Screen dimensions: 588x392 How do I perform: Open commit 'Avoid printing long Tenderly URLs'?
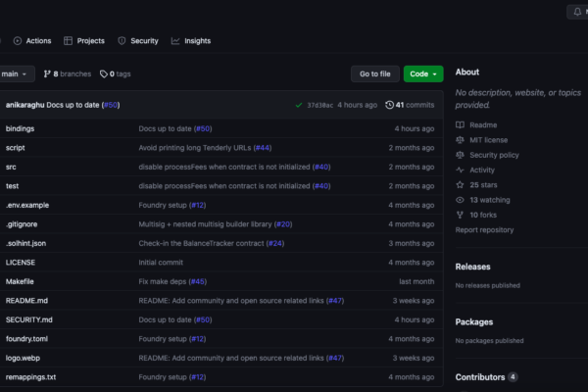(195, 148)
